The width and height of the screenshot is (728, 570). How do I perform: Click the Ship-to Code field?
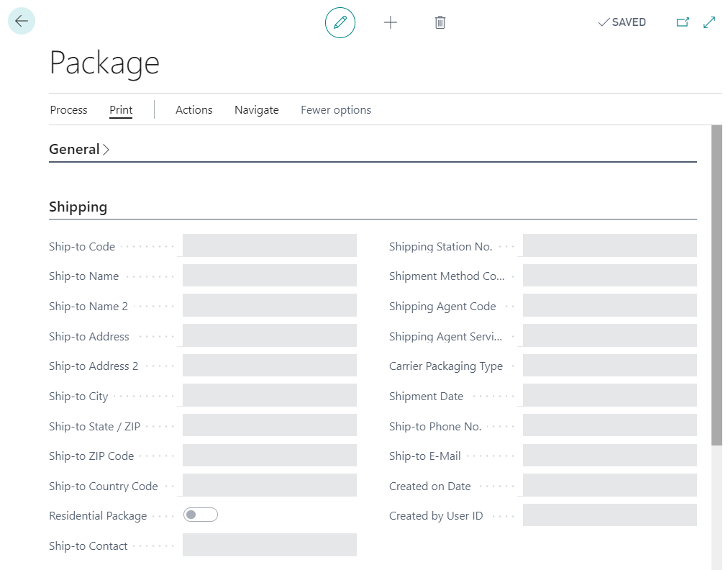(270, 245)
